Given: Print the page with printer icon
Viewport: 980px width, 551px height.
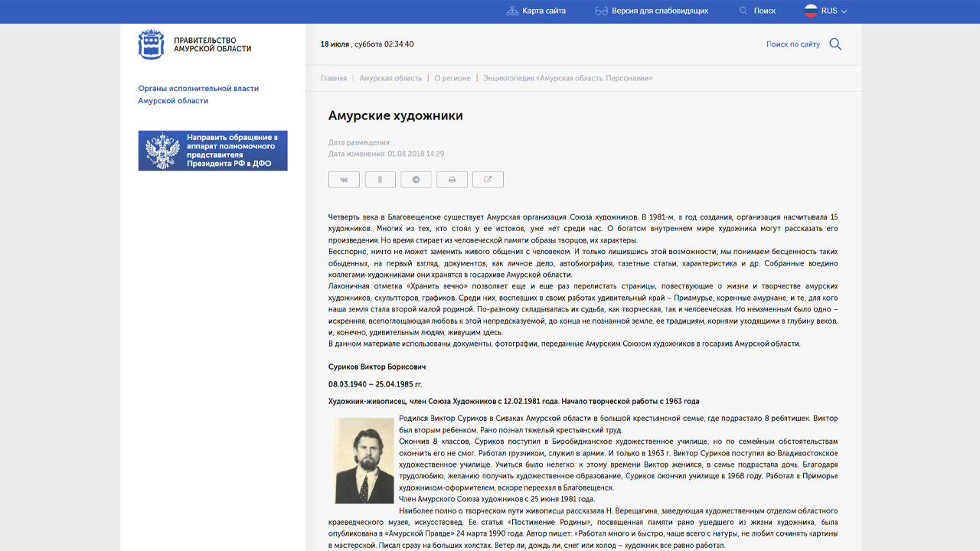Looking at the screenshot, I should click(452, 179).
